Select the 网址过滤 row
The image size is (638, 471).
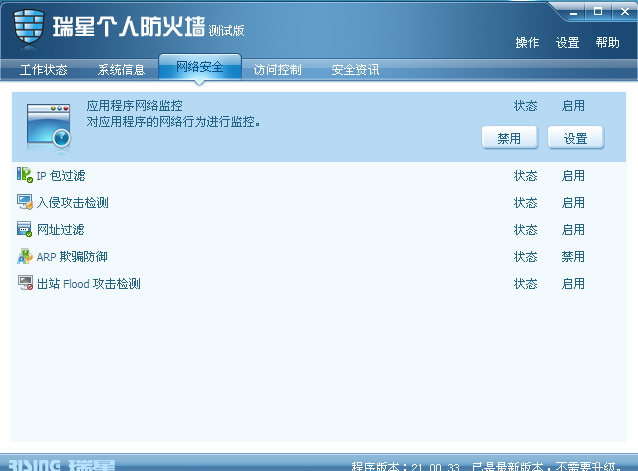coord(319,229)
